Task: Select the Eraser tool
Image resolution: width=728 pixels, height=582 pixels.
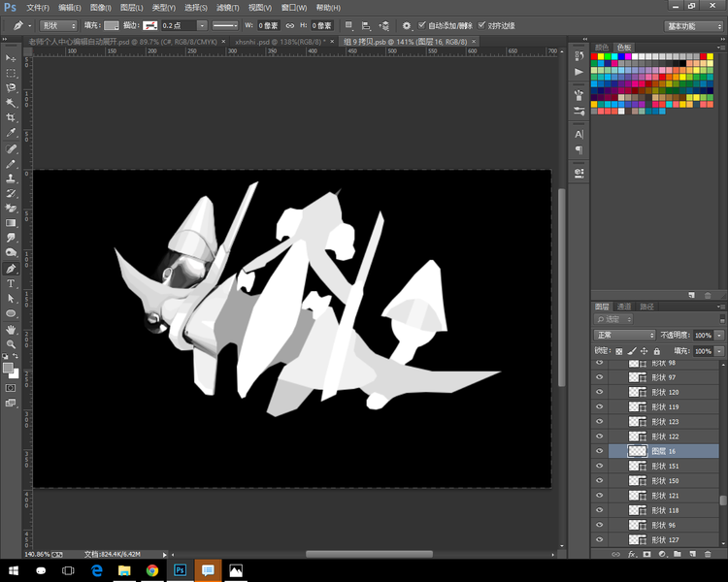Action: point(11,209)
